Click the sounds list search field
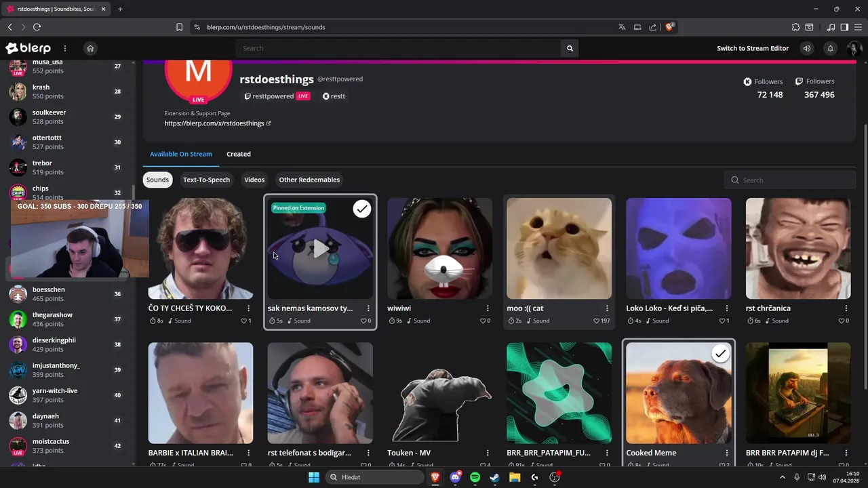868x488 pixels. click(790, 180)
